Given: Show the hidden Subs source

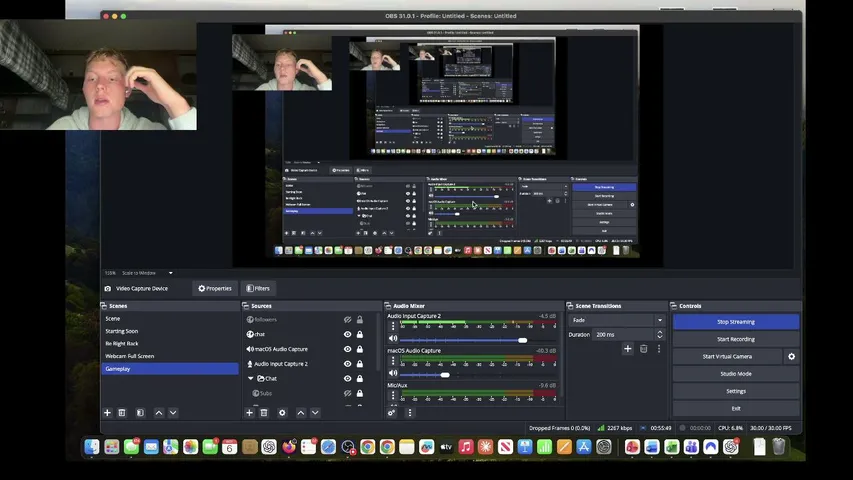Looking at the screenshot, I should coord(347,393).
